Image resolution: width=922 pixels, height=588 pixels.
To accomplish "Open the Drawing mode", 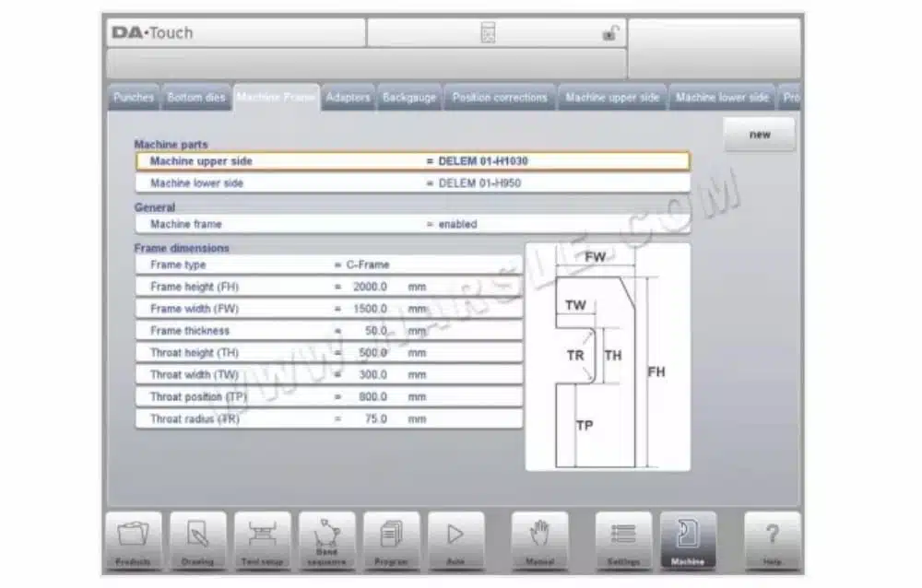I will [x=197, y=541].
